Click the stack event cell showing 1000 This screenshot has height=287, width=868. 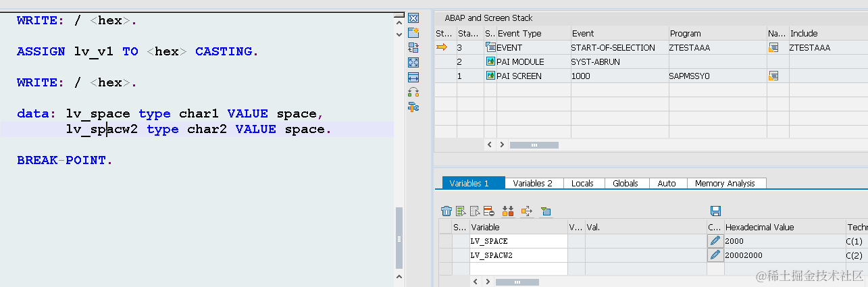[619, 76]
